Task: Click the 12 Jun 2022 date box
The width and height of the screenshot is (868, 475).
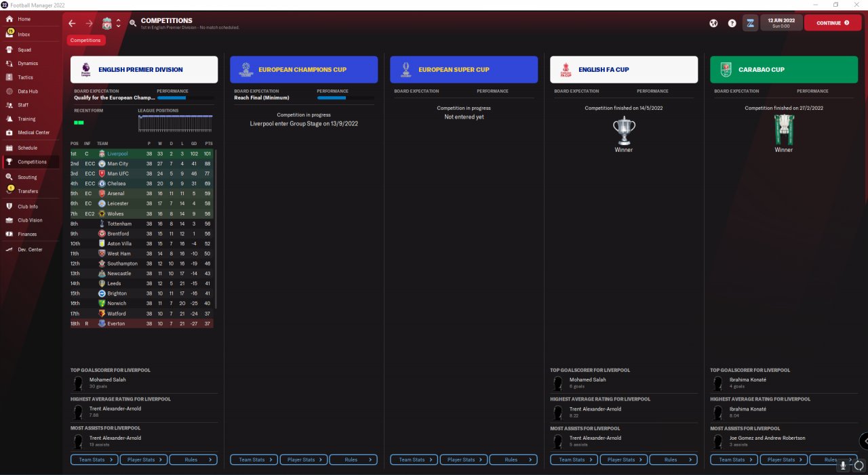Action: click(781, 23)
